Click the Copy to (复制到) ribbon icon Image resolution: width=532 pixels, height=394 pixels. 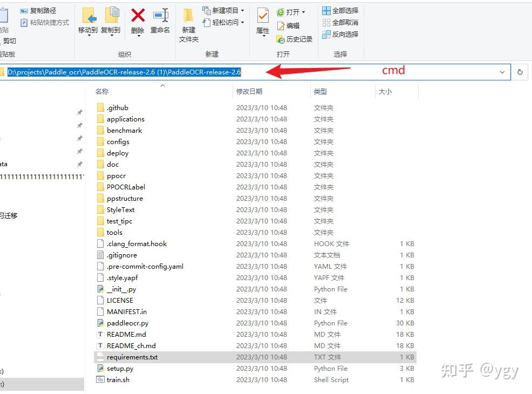(x=112, y=16)
